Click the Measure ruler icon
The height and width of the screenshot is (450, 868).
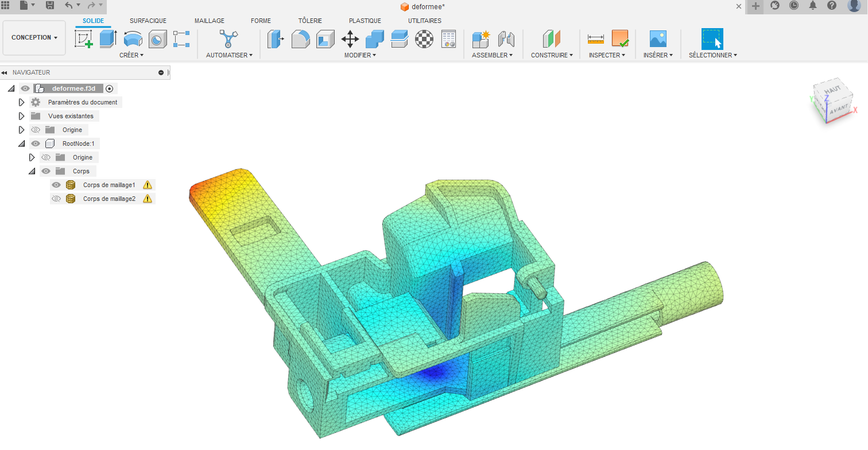click(x=596, y=39)
